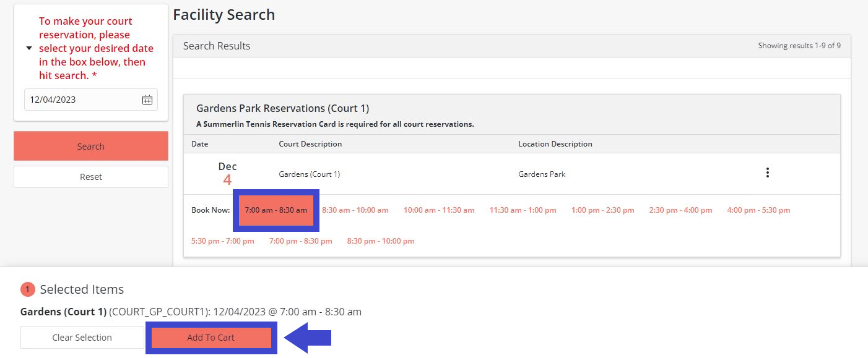Click the selected items count badge
The width and height of the screenshot is (868, 358).
tap(27, 289)
